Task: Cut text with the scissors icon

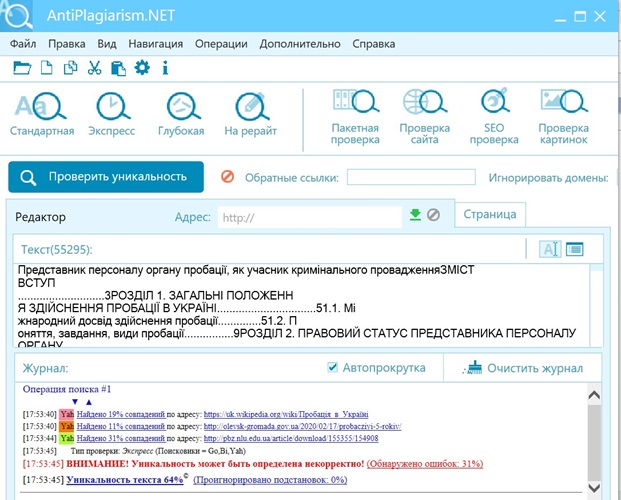Action: click(x=94, y=68)
